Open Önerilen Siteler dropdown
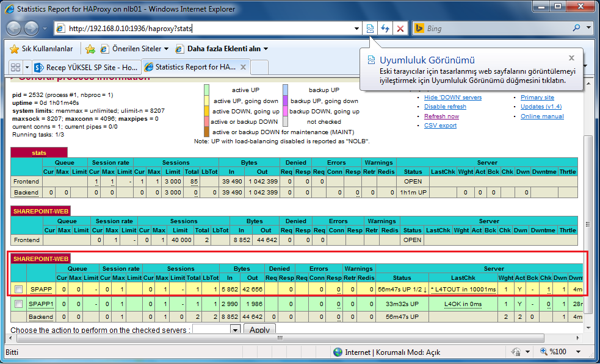The width and height of the screenshot is (600, 364). [x=134, y=49]
